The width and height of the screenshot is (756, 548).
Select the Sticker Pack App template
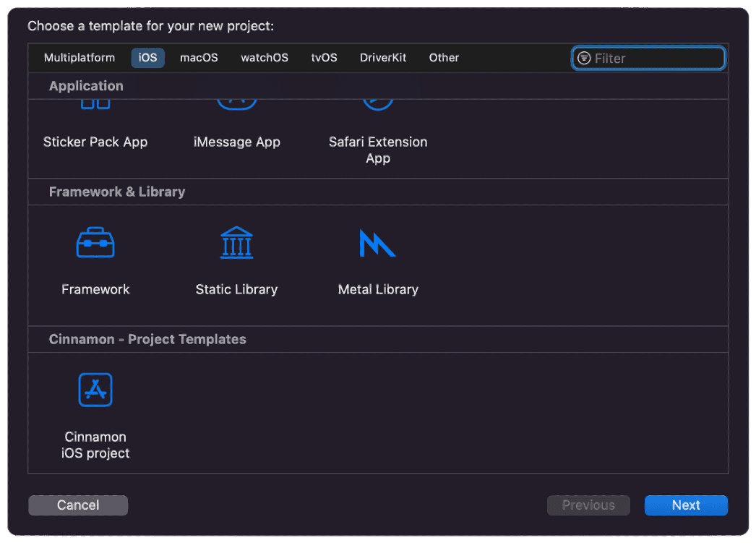pyautogui.click(x=95, y=142)
